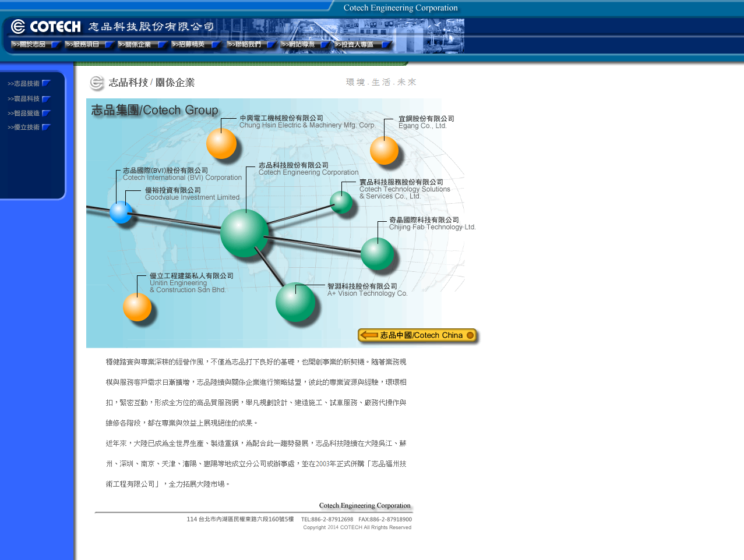Click the year 2003 in the paragraph
744x560 pixels.
pyautogui.click(x=323, y=464)
